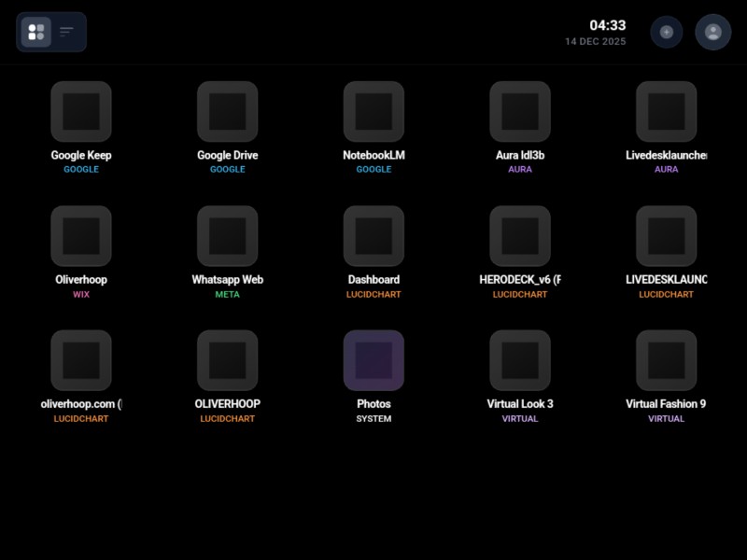
Task: Click the LIVEDESKLAUNC Lucidchart tile
Action: [666, 236]
